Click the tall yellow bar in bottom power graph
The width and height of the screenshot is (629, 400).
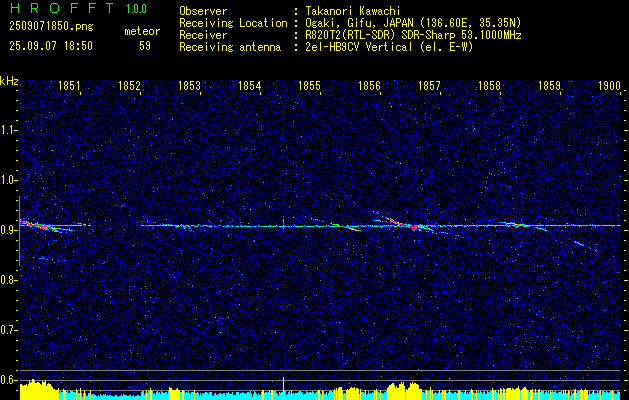284,388
